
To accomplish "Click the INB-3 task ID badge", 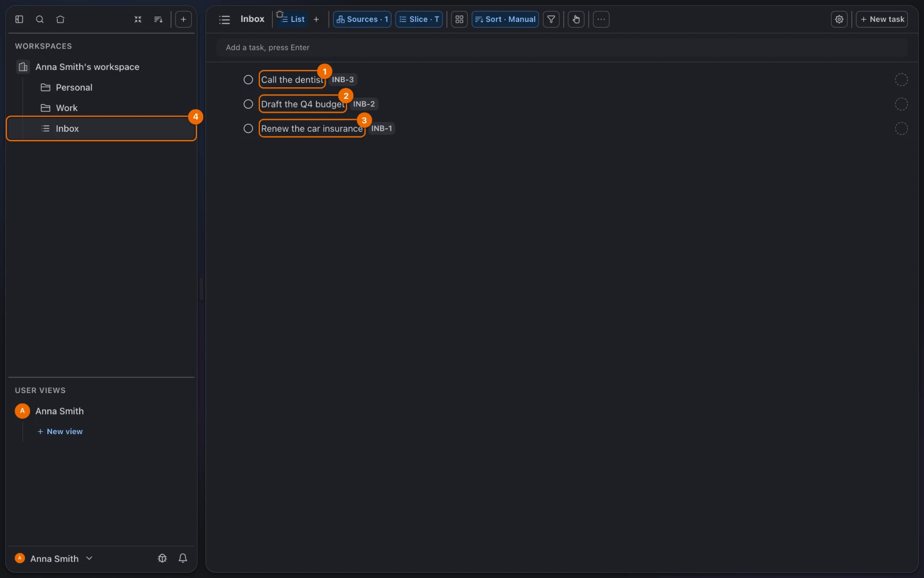I will 343,80.
